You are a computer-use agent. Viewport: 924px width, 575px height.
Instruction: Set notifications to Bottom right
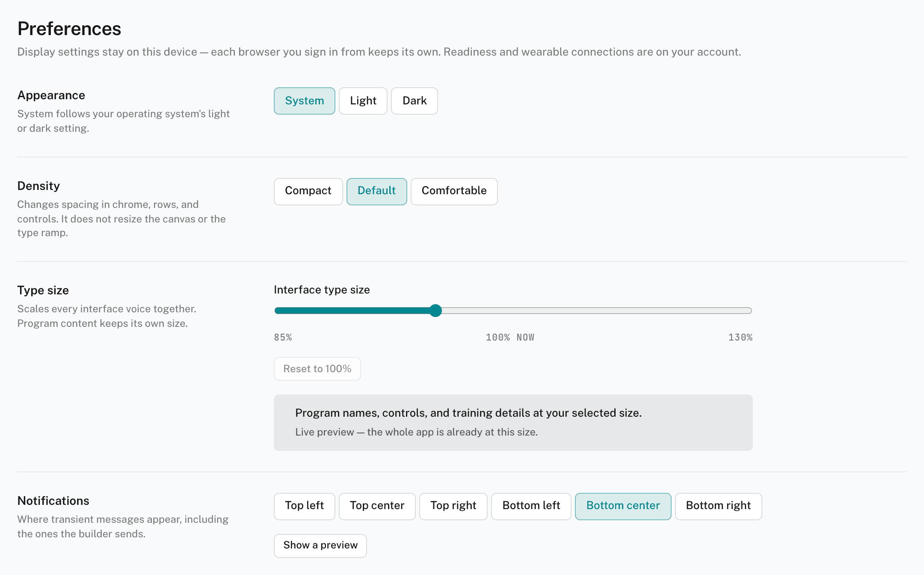tap(718, 506)
